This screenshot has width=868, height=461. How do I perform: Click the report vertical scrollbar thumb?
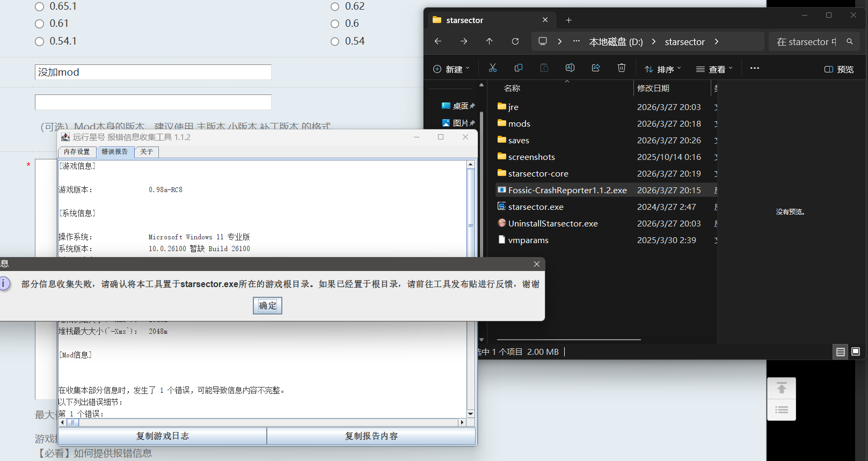(471, 225)
